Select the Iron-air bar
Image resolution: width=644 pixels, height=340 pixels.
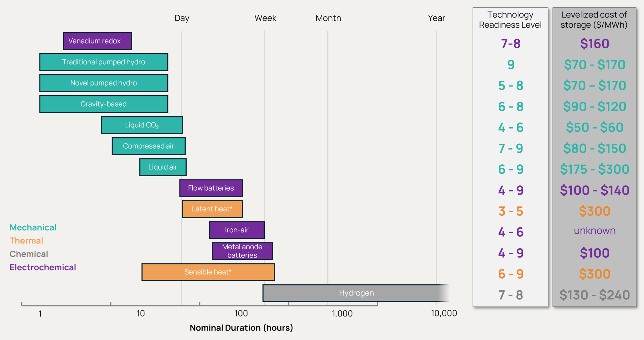pyautogui.click(x=237, y=230)
